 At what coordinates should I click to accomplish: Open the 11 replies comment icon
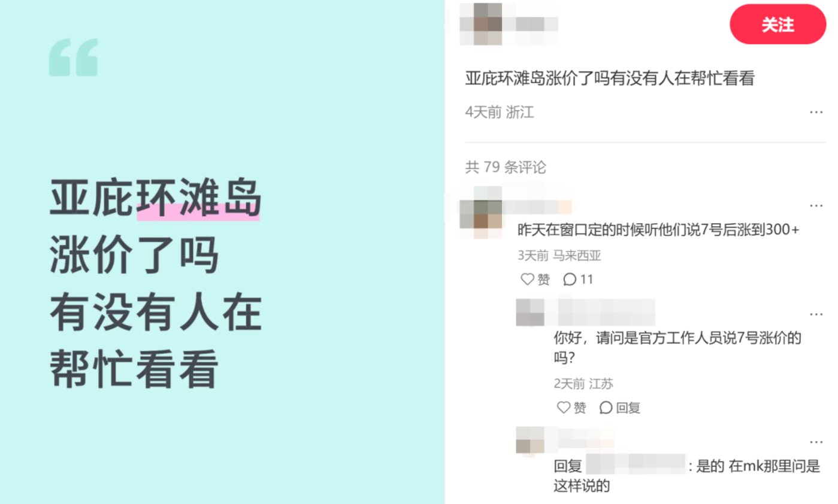pyautogui.click(x=578, y=280)
